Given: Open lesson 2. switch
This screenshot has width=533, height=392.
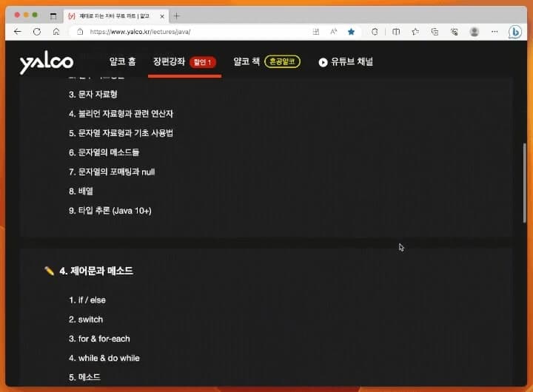Looking at the screenshot, I should (86, 320).
